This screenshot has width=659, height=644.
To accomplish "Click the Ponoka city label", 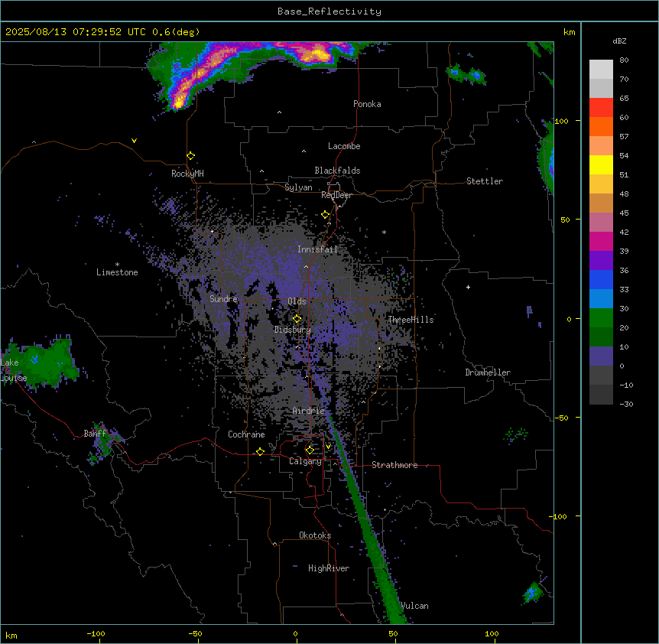I will [367, 104].
